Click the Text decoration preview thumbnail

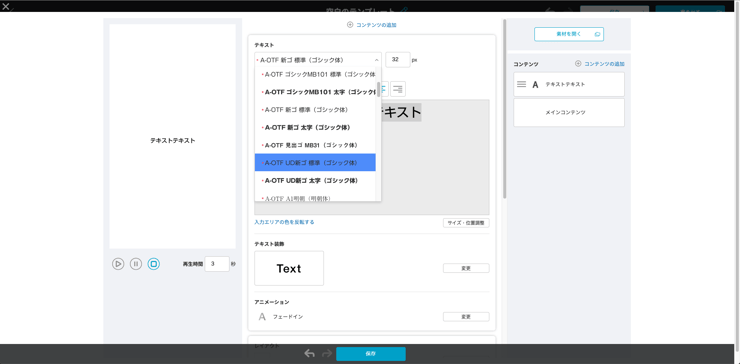[289, 268]
